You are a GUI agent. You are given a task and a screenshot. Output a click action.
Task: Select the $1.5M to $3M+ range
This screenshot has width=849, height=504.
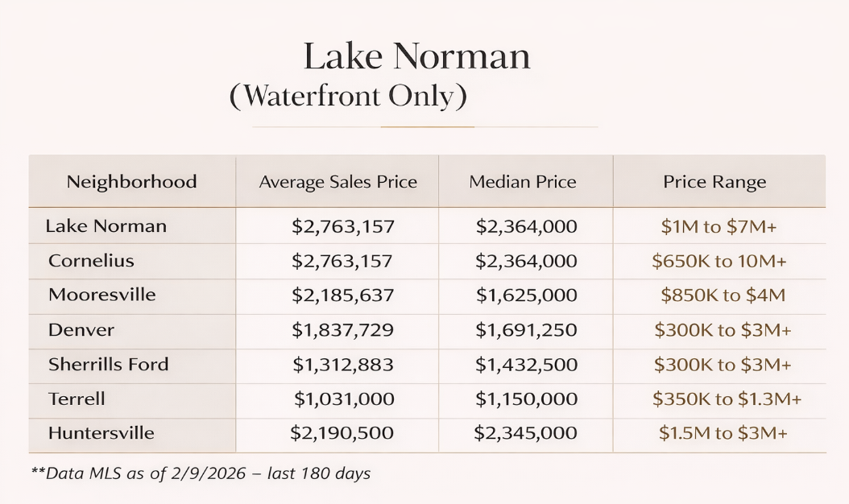click(723, 433)
